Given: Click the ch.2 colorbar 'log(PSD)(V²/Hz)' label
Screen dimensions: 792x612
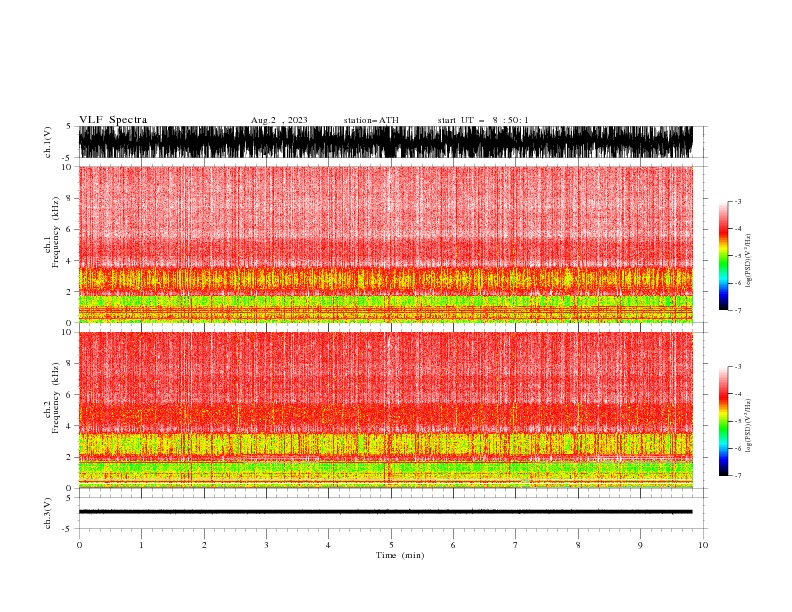Looking at the screenshot, I should coord(748,426).
